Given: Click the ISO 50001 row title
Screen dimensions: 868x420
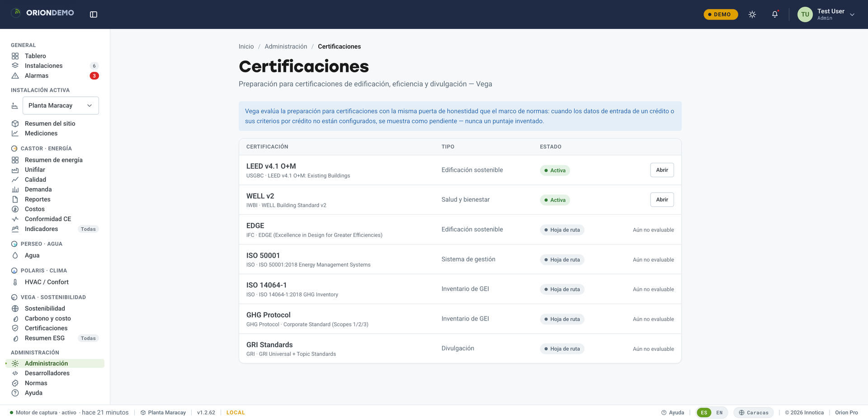Looking at the screenshot, I should pyautogui.click(x=263, y=255).
